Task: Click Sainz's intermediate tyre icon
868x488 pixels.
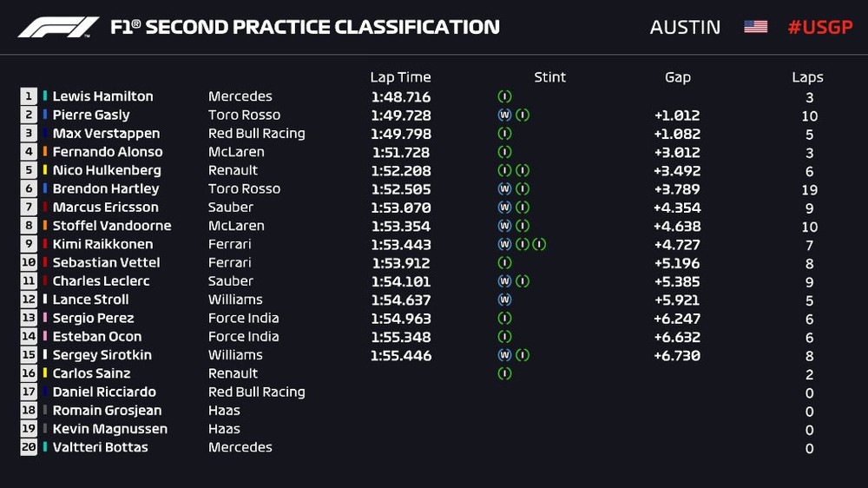Action: pyautogui.click(x=504, y=373)
